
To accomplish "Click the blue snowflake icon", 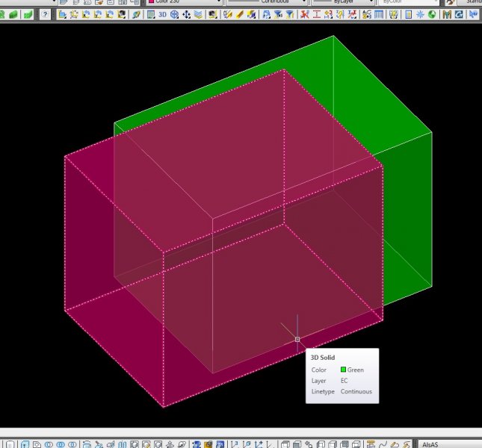I will 420,14.
